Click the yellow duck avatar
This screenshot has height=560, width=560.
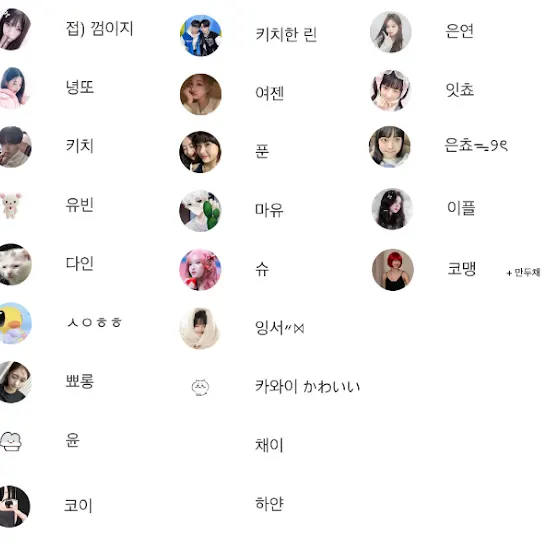click(13, 323)
